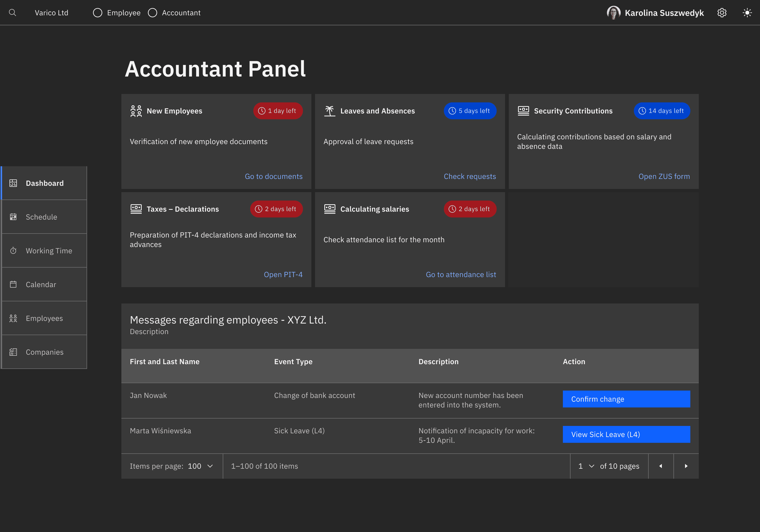Toggle light theme sun icon
Viewport: 760px width, 532px height.
[747, 13]
